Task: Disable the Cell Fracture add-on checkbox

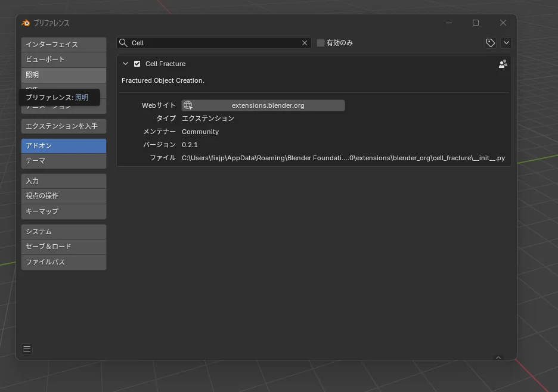Action: click(137, 64)
